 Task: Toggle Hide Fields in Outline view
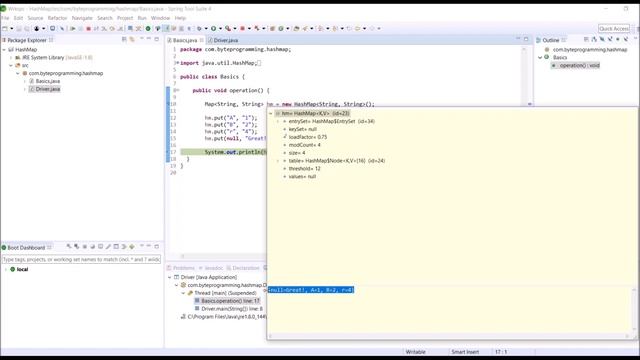(x=602, y=40)
